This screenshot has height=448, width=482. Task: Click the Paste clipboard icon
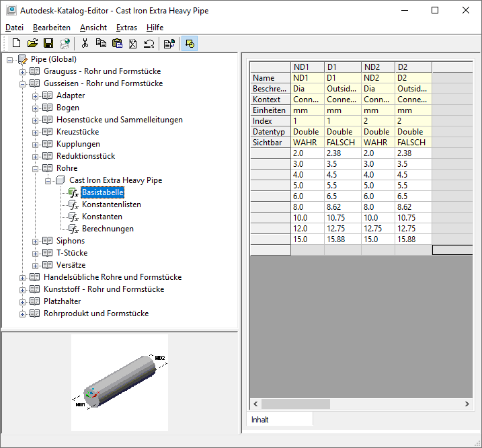click(117, 43)
